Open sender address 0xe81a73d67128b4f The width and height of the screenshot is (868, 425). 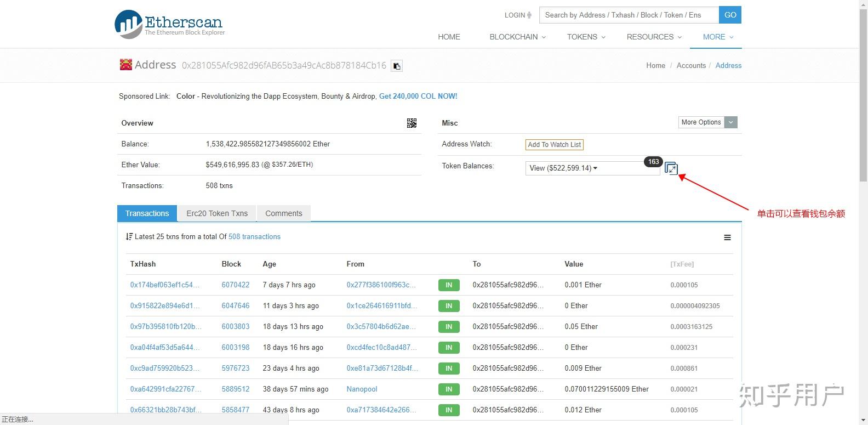click(x=382, y=368)
